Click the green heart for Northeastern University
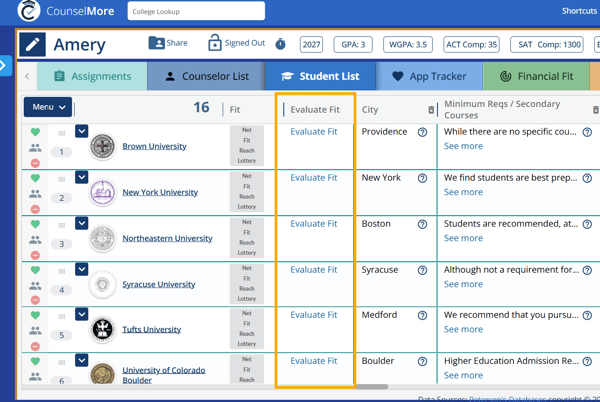 pos(35,224)
